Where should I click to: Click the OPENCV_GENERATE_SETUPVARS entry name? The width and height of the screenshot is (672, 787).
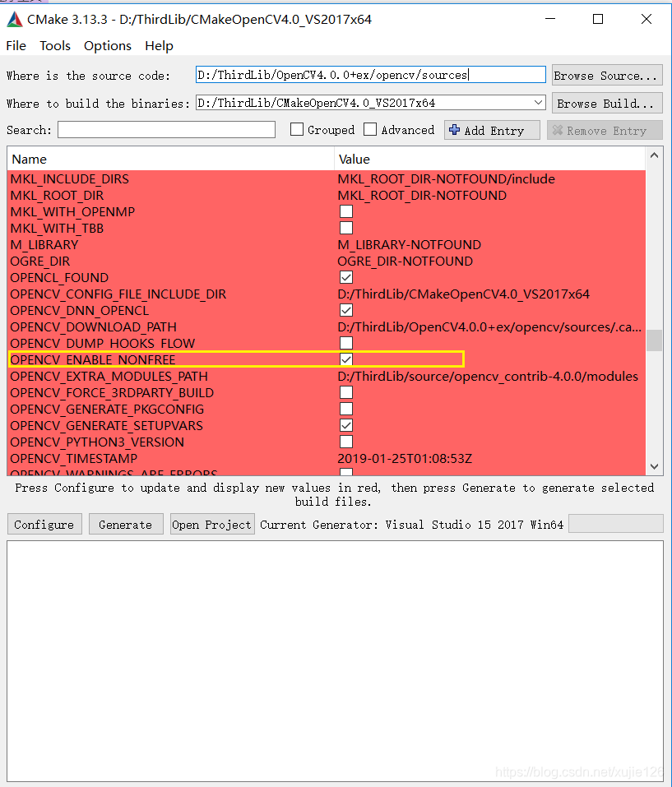coord(106,425)
